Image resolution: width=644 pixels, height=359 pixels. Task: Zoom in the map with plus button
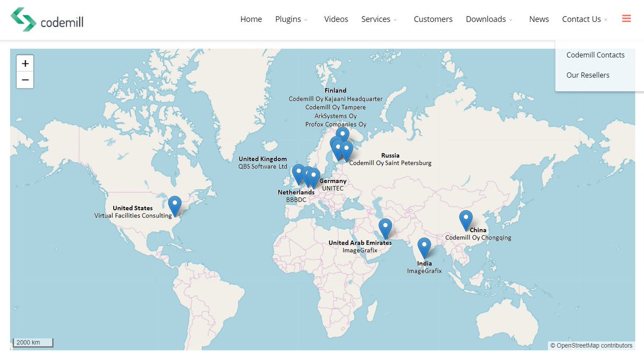click(25, 63)
